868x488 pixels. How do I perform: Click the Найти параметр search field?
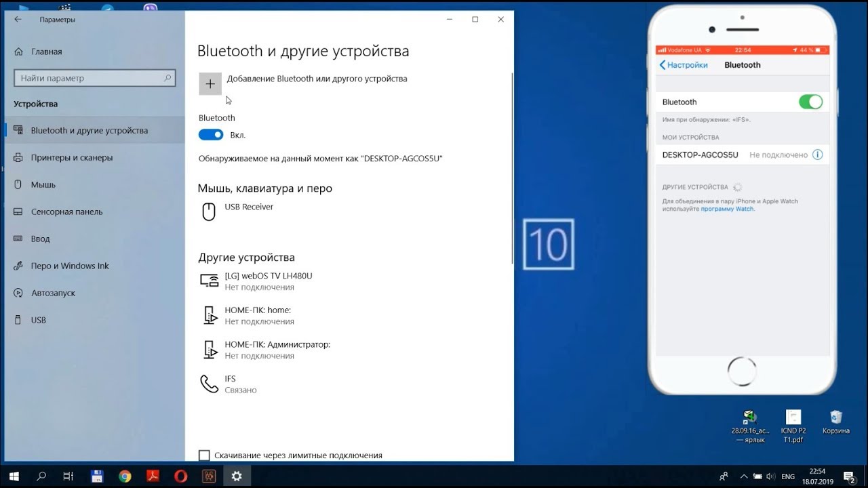click(94, 78)
